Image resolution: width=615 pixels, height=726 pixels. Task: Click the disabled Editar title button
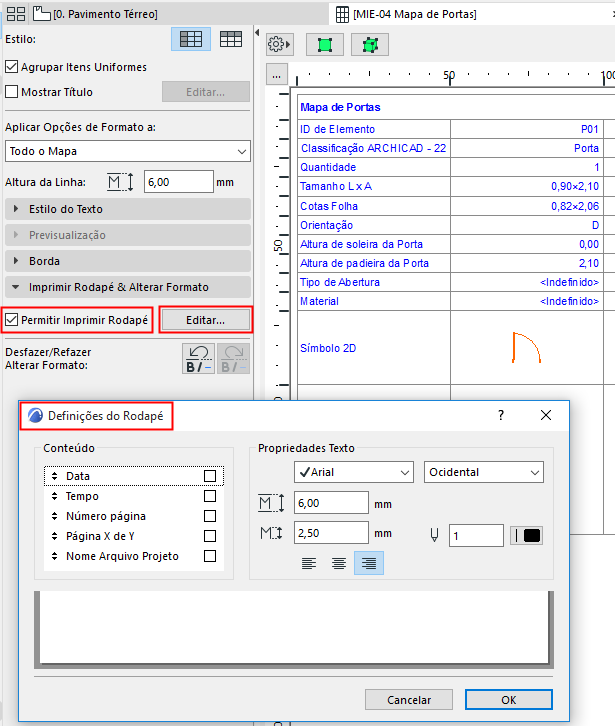(x=206, y=92)
